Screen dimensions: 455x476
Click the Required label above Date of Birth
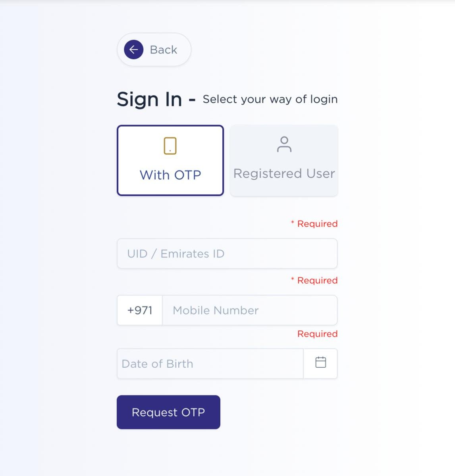pos(317,334)
